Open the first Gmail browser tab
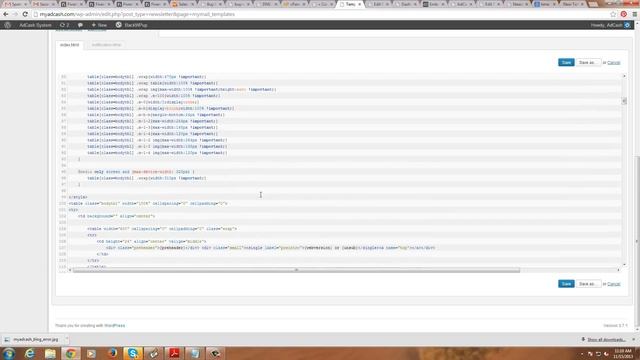The image size is (640, 360). coord(15,4)
